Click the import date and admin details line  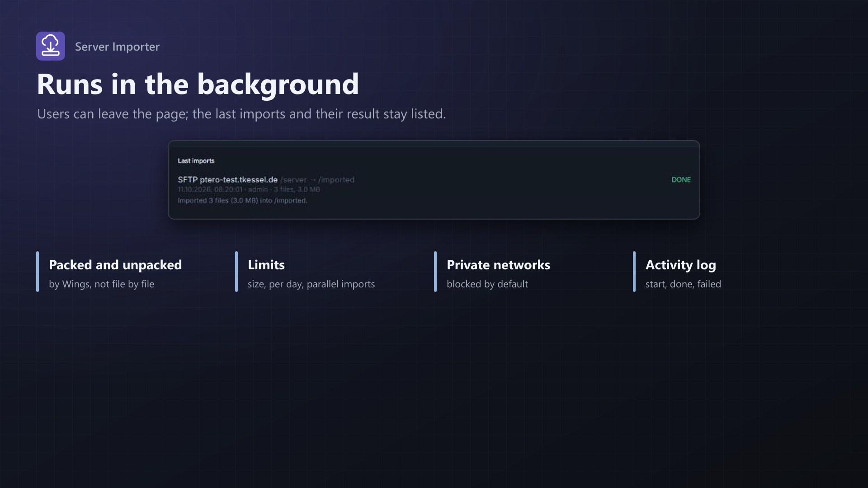(x=249, y=190)
